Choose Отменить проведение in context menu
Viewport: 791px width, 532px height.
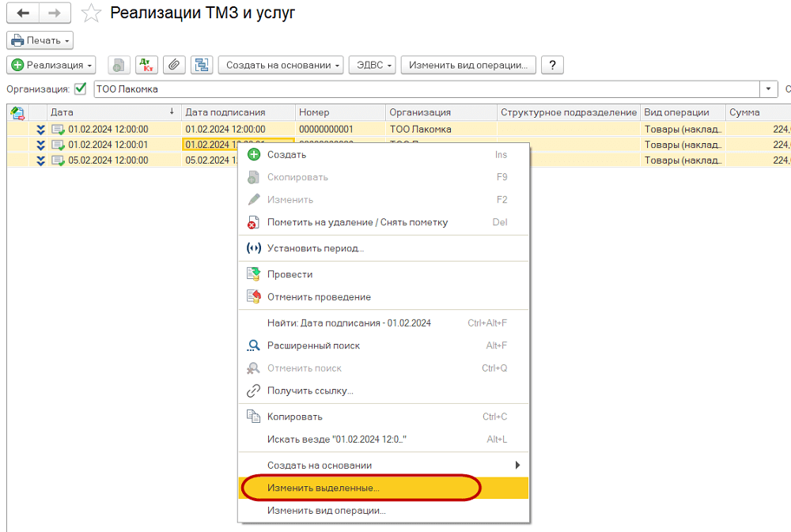(x=384, y=297)
